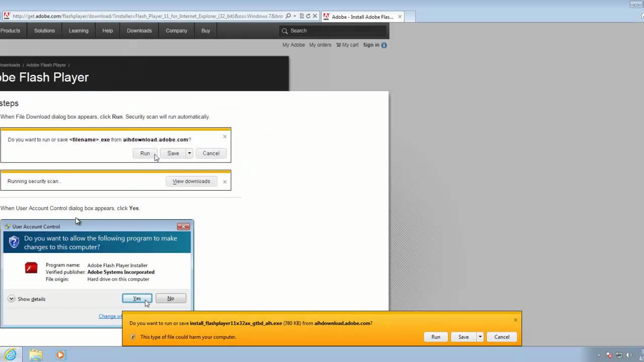Click the User Account Control shield icon
This screenshot has height=362, width=644.
[x=14, y=242]
